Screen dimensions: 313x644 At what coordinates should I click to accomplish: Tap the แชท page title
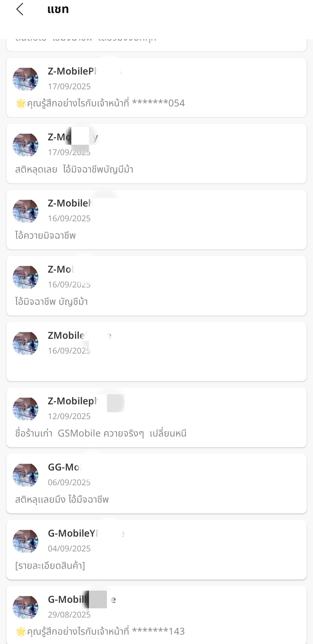[x=58, y=9]
